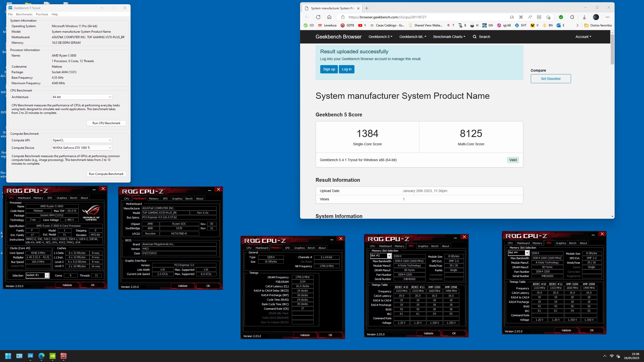This screenshot has height=362, width=644.
Task: Open the File menu in Geekbench
Action: [x=10, y=14]
